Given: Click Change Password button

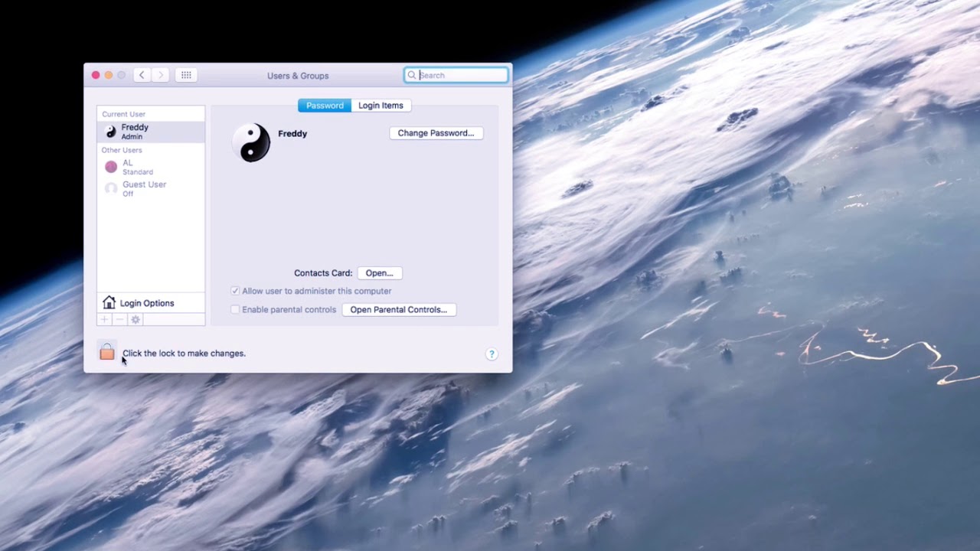Looking at the screenshot, I should tap(436, 133).
